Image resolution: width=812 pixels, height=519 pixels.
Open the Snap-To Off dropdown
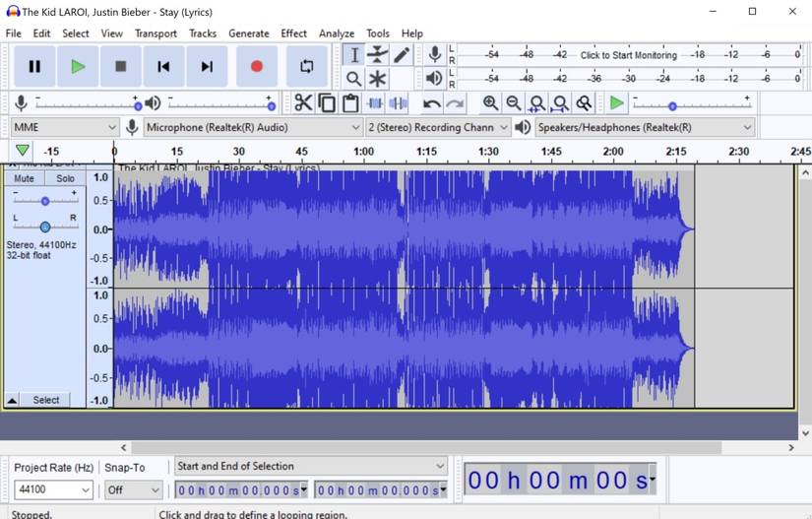coord(134,489)
